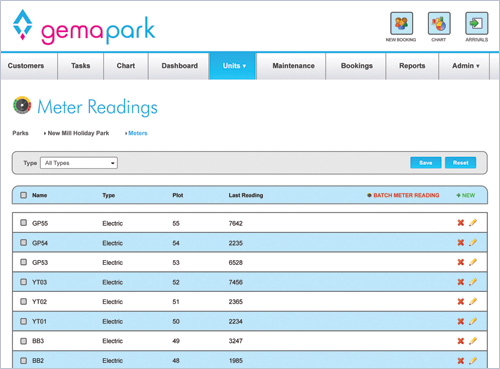This screenshot has height=369, width=500.
Task: Check the YT03 row checkbox
Action: pyautogui.click(x=23, y=282)
